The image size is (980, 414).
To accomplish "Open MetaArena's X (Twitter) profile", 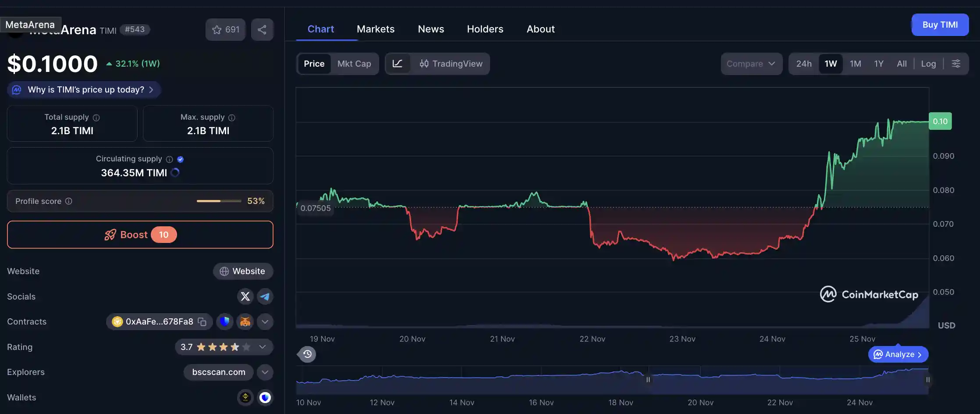I will (x=245, y=296).
